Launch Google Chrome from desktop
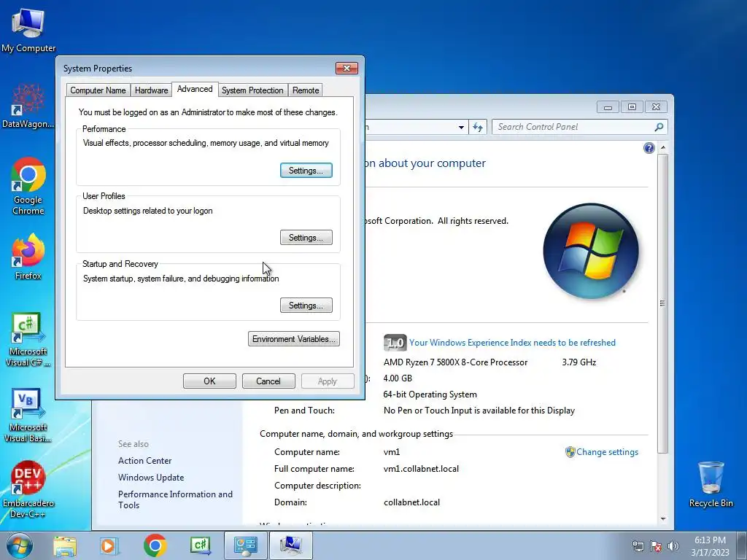747x560 pixels. click(x=28, y=186)
